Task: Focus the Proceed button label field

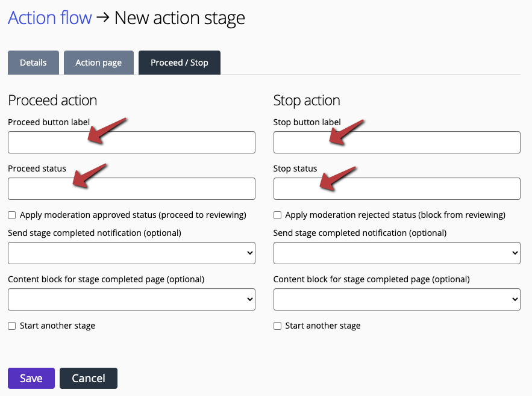Action: point(131,143)
